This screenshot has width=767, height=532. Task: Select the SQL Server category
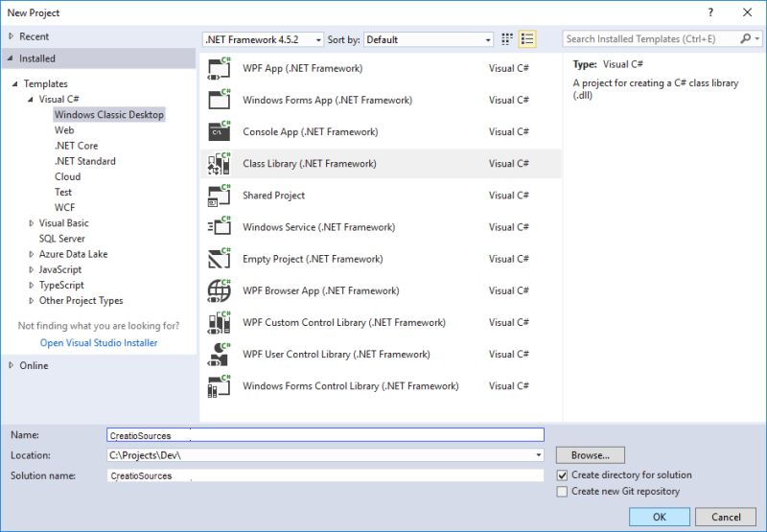[62, 239]
